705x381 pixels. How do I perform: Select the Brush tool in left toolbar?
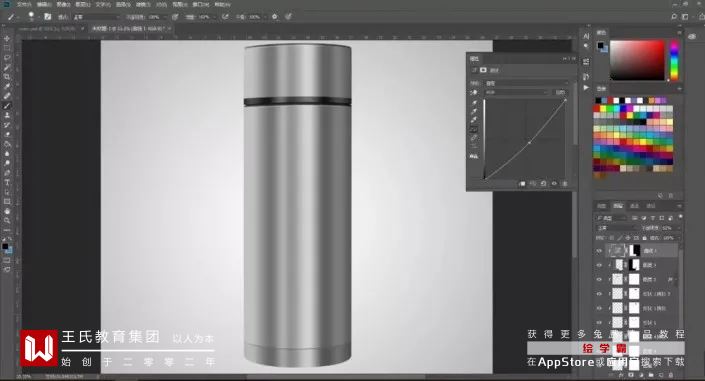[7, 106]
